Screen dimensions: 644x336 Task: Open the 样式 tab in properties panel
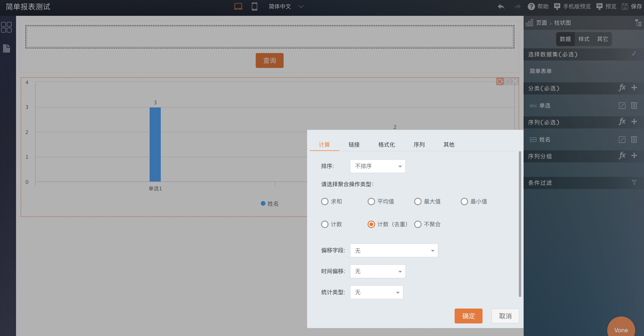click(x=584, y=39)
